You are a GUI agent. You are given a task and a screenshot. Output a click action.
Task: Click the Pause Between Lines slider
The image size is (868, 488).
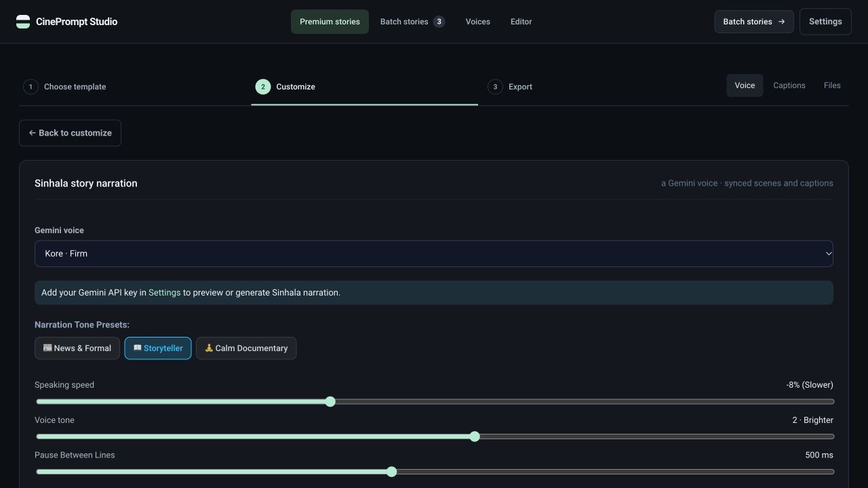(434, 472)
